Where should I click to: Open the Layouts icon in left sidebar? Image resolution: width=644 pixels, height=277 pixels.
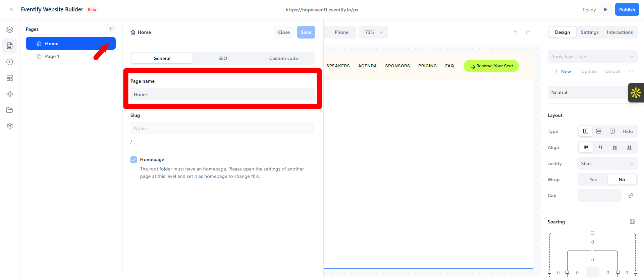(x=10, y=78)
